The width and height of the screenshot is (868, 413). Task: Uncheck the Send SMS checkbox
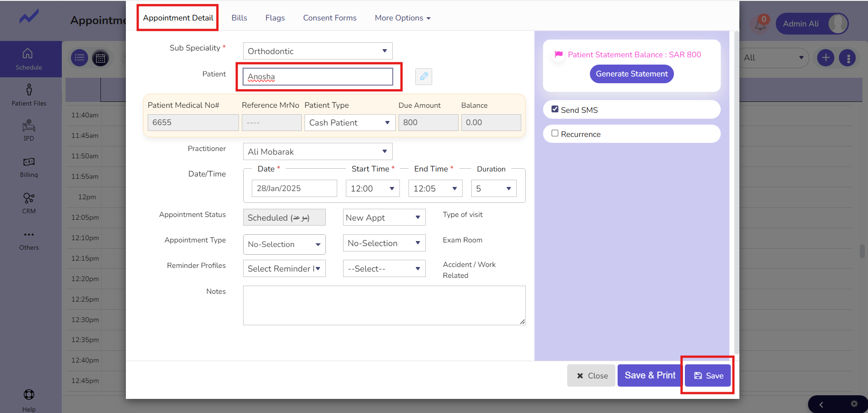555,109
